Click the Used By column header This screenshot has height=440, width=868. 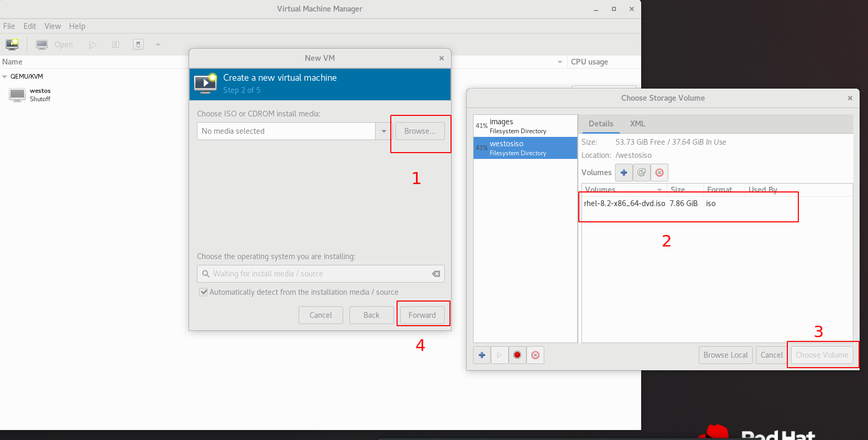pos(763,190)
